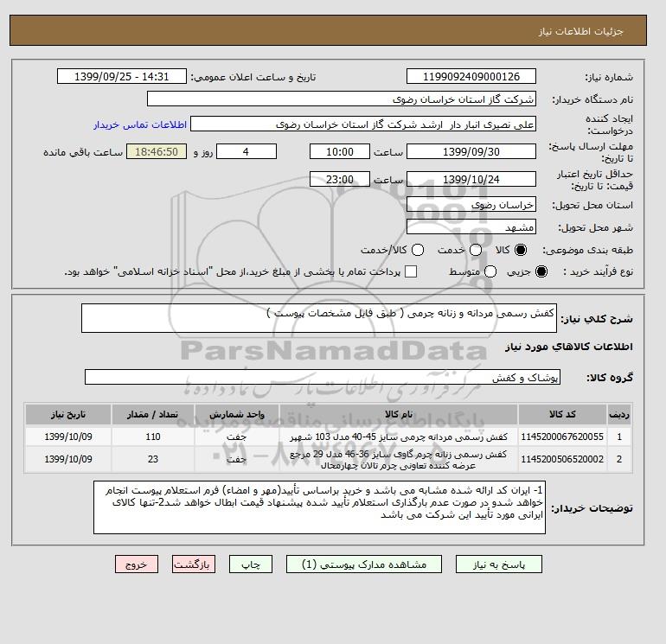Select the کالا radio button
666x644 pixels.
click(x=521, y=250)
